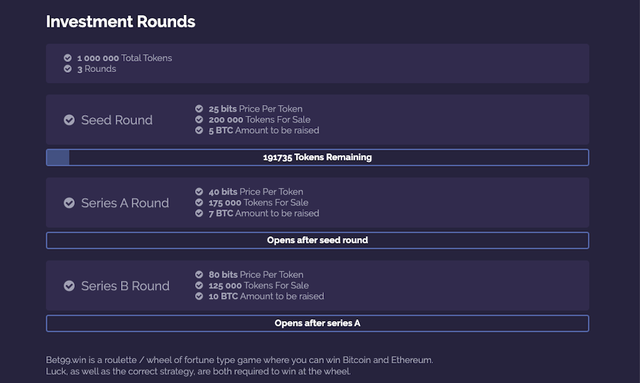Click the Seed Round title text
This screenshot has height=383, width=640.
(117, 120)
